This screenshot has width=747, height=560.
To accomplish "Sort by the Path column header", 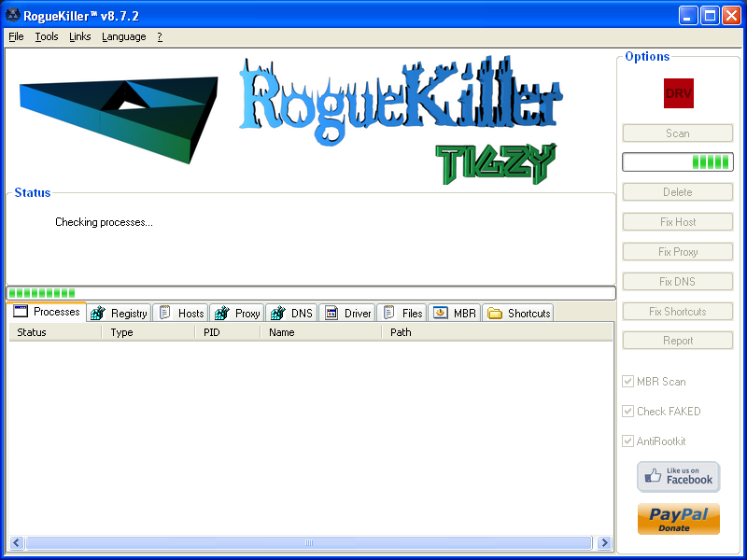I will pos(498,332).
